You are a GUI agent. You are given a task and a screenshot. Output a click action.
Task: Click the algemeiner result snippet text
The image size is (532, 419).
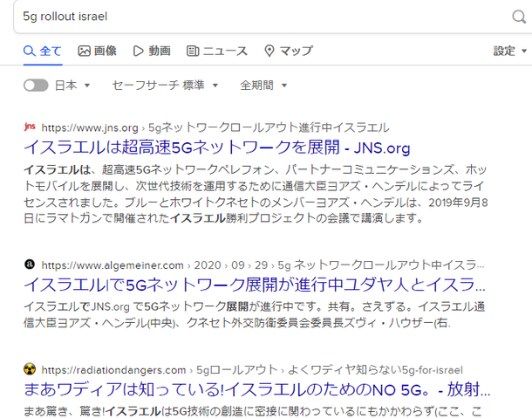click(x=255, y=314)
